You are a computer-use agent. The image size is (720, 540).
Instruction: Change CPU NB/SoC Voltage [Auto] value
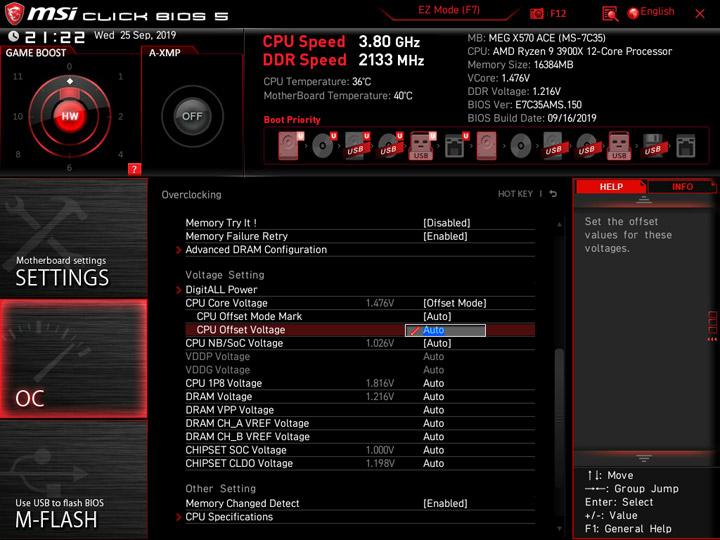[437, 343]
